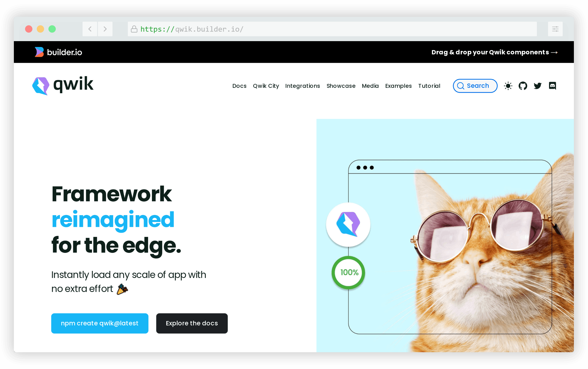Go to the Showcase page

341,86
